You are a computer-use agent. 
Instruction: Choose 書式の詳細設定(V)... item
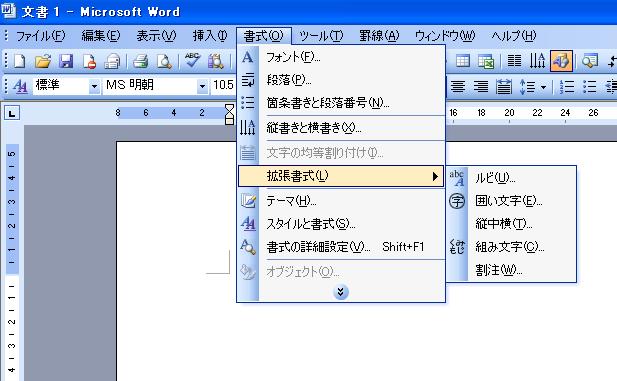(x=341, y=247)
